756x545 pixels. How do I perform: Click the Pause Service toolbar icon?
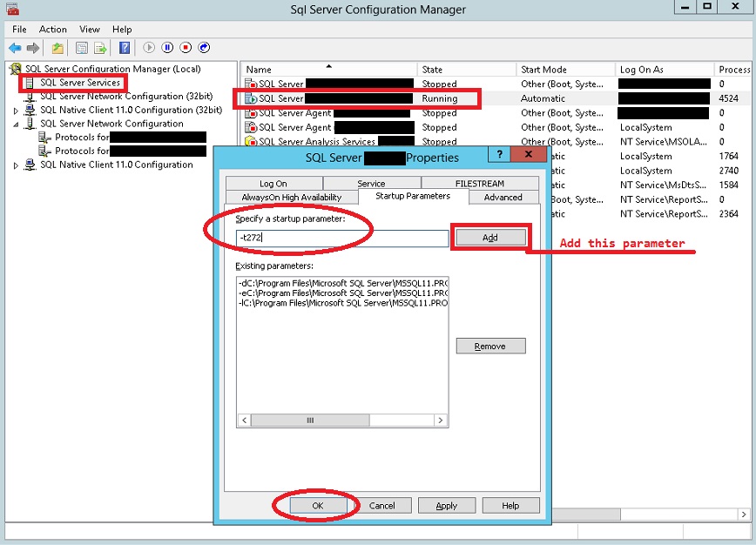click(x=167, y=47)
